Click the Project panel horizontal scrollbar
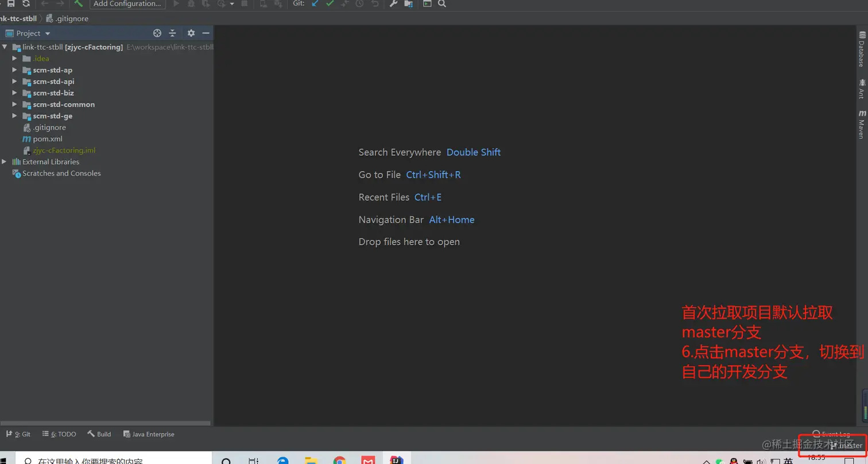Screen dimensions: 868x464 [x=106, y=424]
